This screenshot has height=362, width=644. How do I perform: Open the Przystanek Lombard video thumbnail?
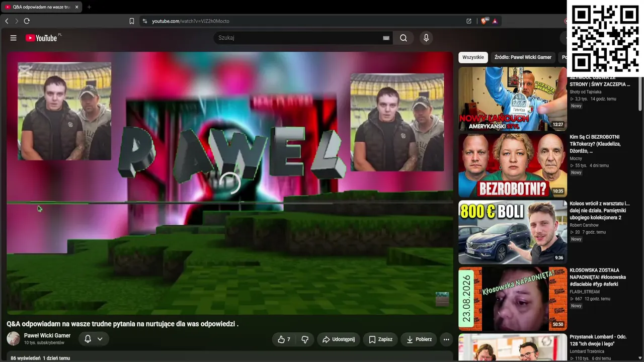point(512,347)
